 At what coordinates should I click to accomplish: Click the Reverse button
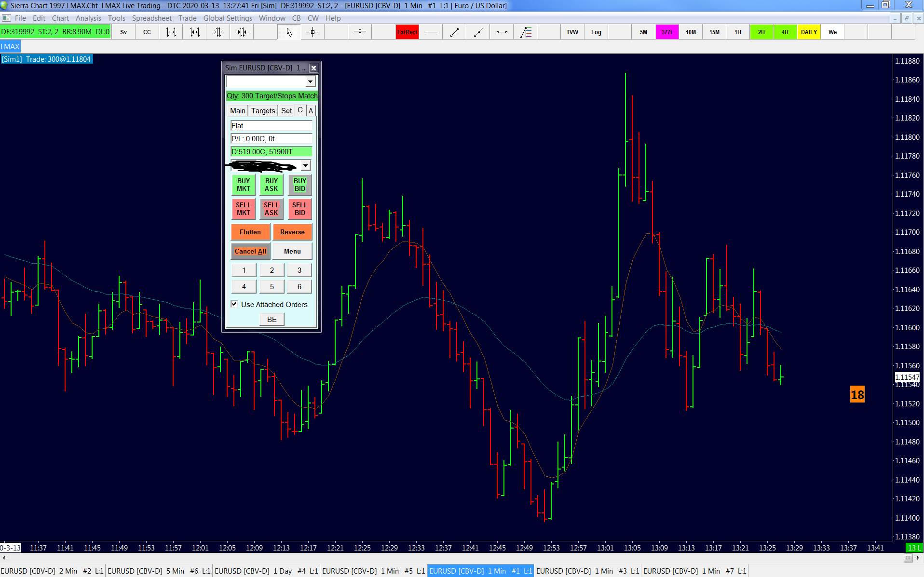(x=292, y=232)
